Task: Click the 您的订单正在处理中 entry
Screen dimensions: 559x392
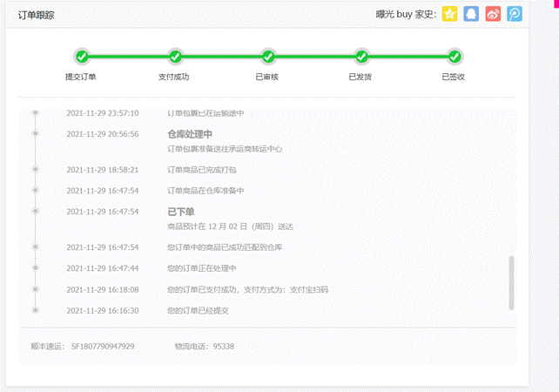Action: [202, 268]
